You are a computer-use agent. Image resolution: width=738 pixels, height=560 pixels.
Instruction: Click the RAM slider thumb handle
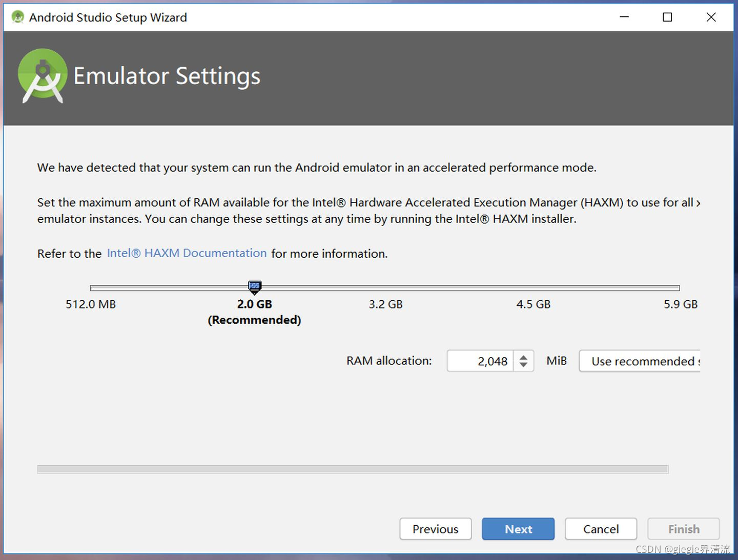pos(255,287)
